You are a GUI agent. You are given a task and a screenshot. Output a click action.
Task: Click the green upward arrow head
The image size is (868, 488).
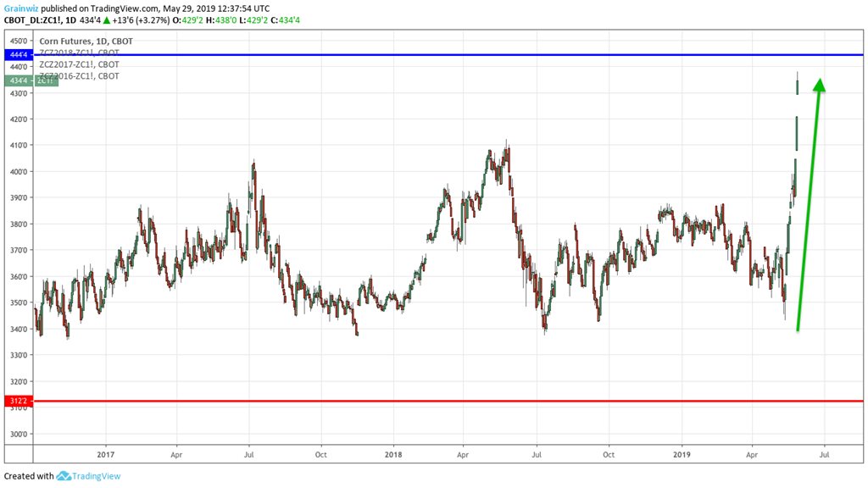819,85
